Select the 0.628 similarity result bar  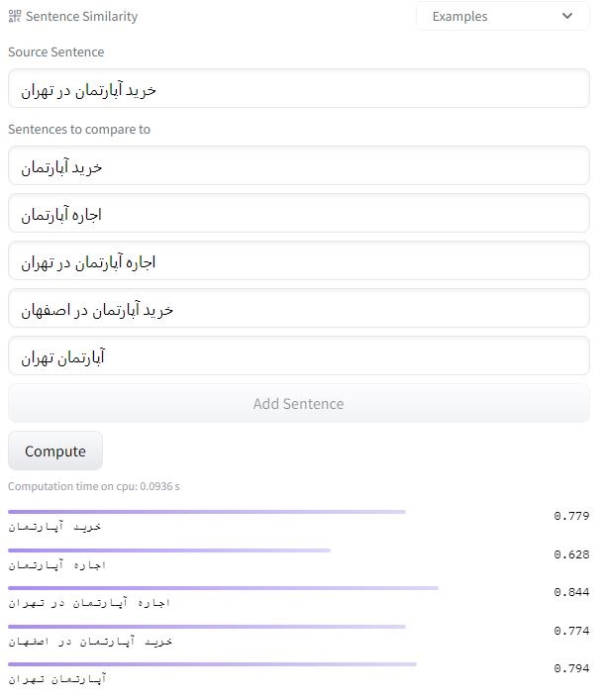169,550
